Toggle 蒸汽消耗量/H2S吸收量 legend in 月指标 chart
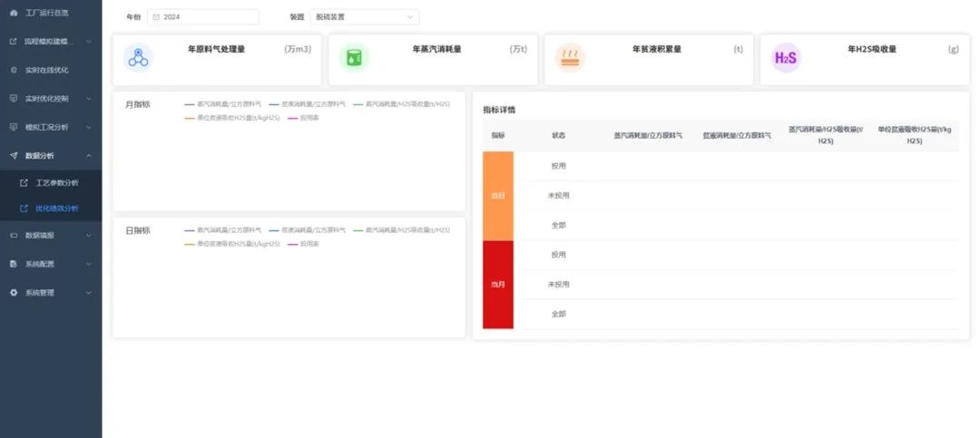This screenshot has width=980, height=438. 401,104
